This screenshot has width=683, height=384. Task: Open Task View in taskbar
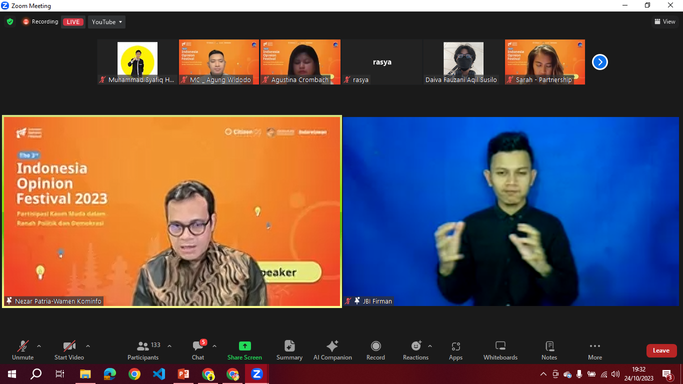(60, 374)
